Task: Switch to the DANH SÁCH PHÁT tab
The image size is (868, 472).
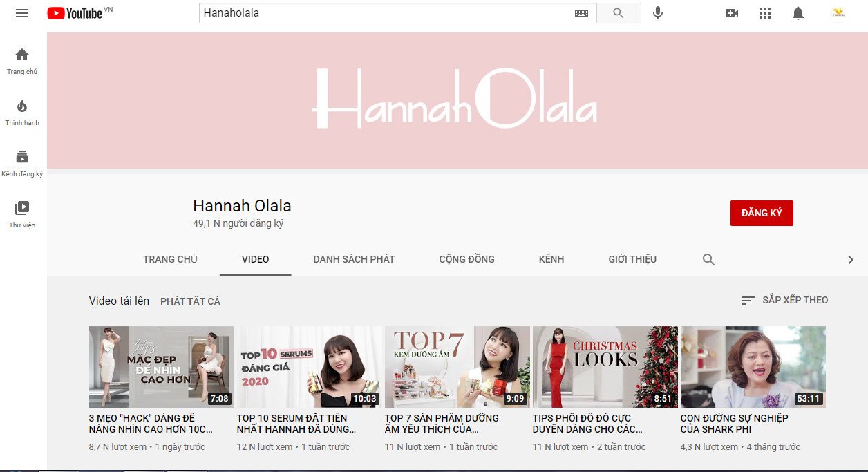Action: point(354,259)
